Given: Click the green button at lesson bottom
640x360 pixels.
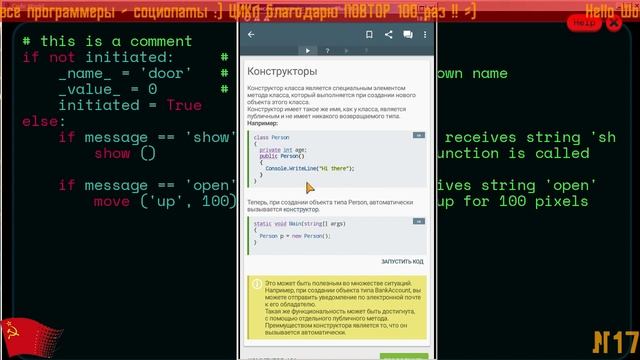Looking at the screenshot, I should [x=404, y=356].
